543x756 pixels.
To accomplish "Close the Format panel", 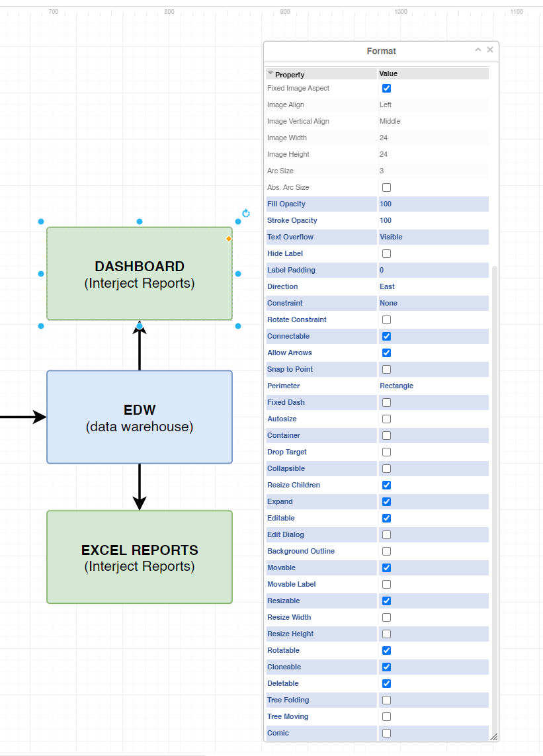I will (490, 50).
